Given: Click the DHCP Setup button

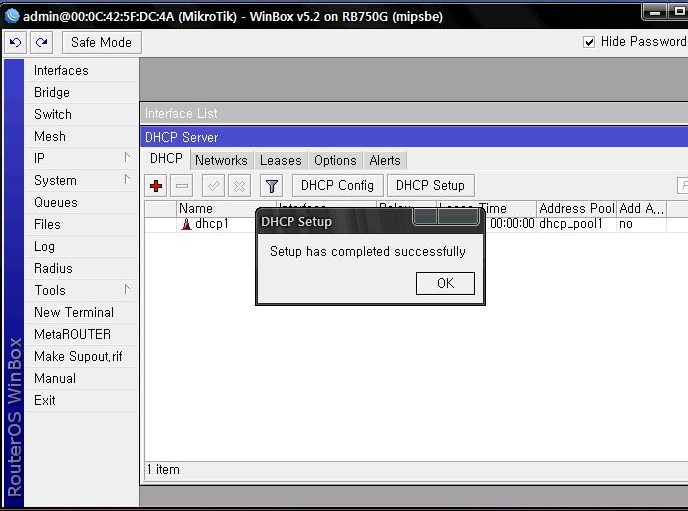Looking at the screenshot, I should pos(430,186).
